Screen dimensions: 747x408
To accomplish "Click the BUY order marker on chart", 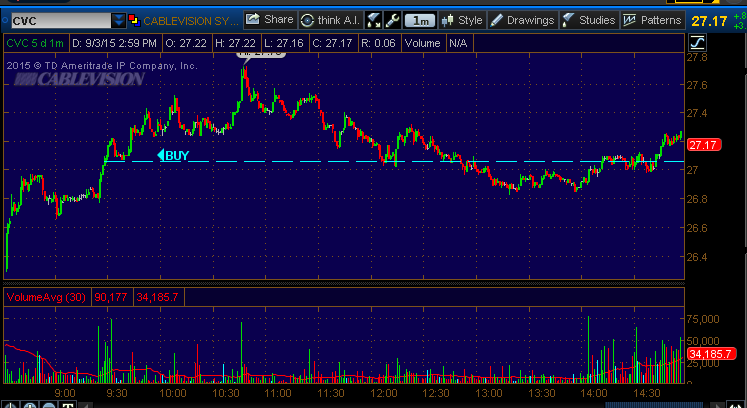I will 172,155.
